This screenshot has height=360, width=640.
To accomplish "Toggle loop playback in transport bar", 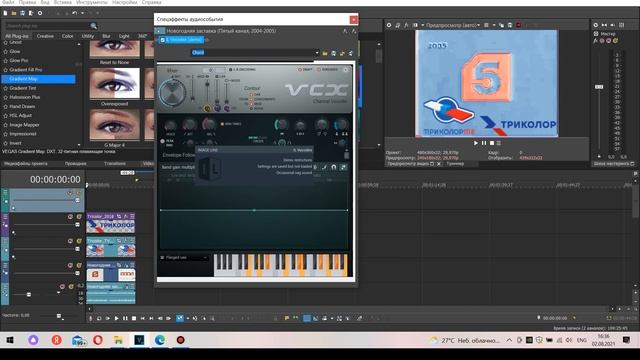I will point(99,318).
